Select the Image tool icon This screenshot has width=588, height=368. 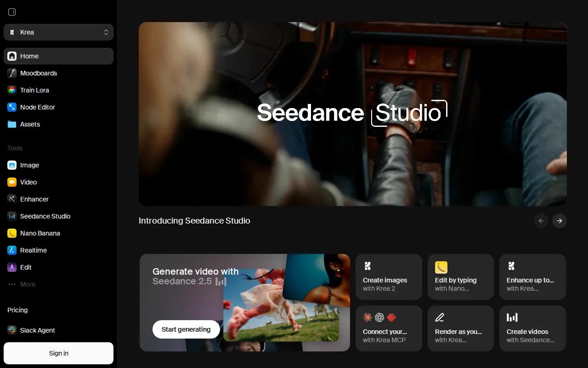(x=12, y=165)
